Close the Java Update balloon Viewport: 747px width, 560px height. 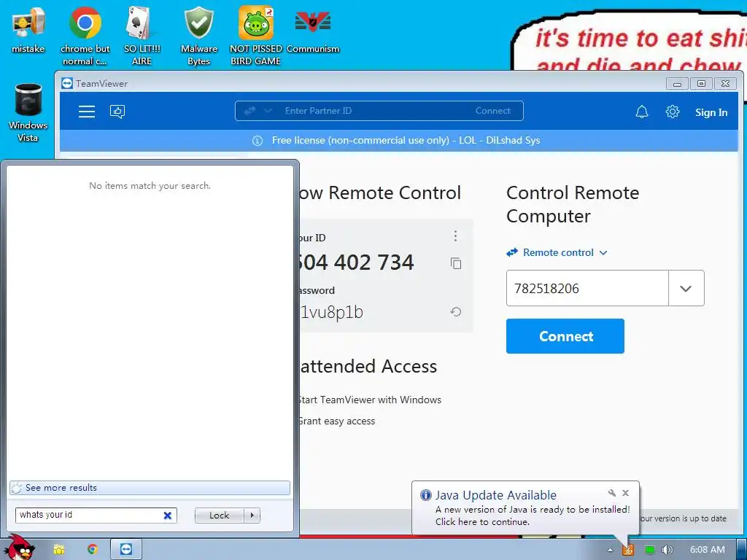pyautogui.click(x=625, y=493)
